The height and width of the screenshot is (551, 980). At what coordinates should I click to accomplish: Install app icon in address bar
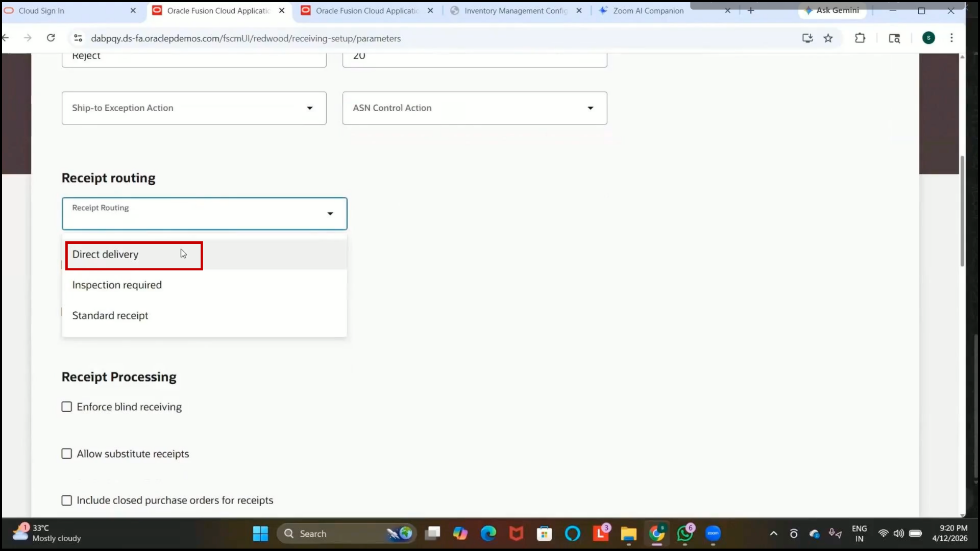coord(807,38)
